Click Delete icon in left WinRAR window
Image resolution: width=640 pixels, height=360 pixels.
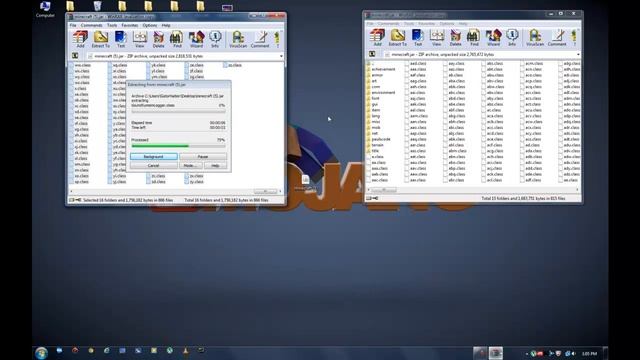tap(158, 39)
